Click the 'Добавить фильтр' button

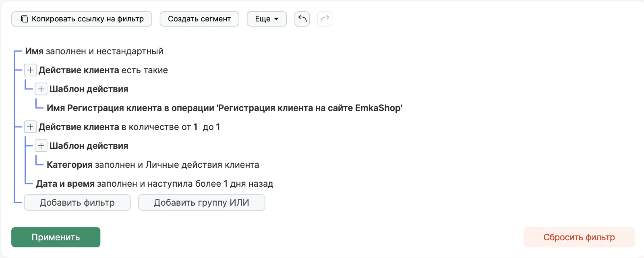tap(77, 202)
